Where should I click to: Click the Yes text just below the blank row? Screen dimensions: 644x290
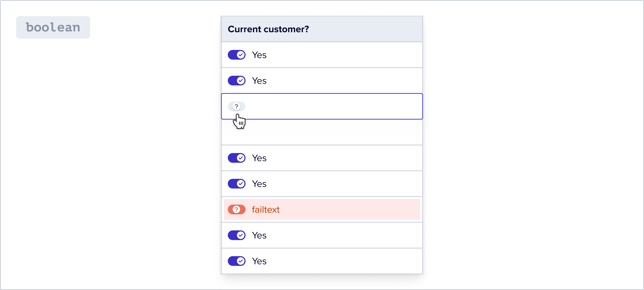coord(259,158)
